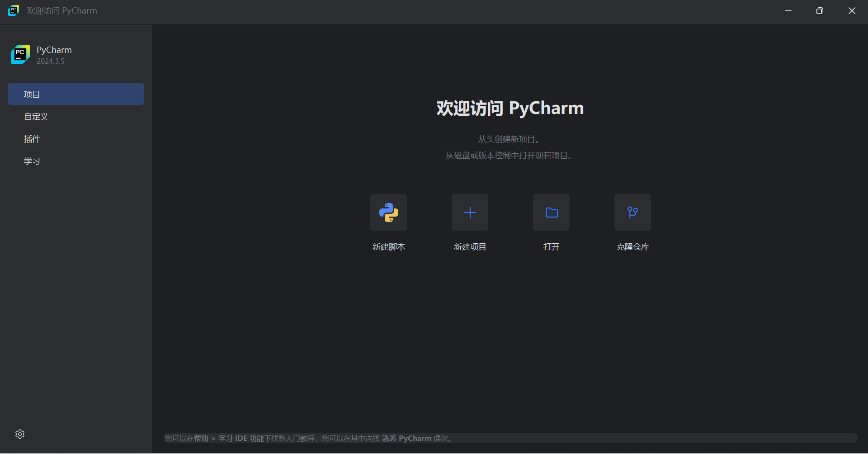Screen dimensions: 868x454
Task: Close the PyCharm welcome window
Action: pyautogui.click(x=852, y=10)
